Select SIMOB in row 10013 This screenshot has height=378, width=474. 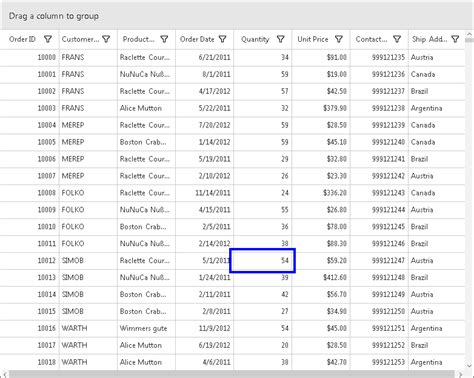click(88, 278)
